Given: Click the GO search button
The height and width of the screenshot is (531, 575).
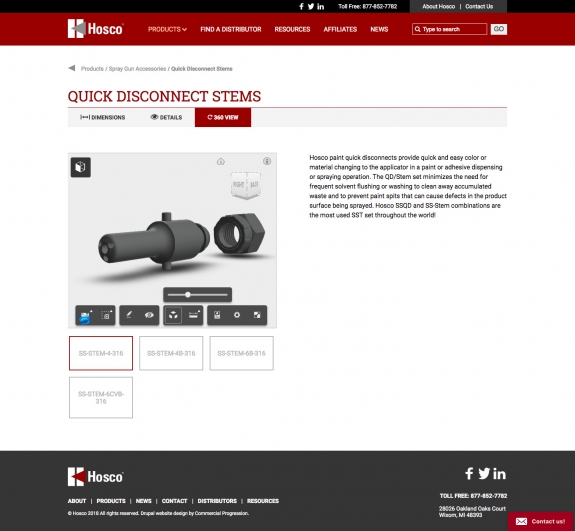Looking at the screenshot, I should (499, 29).
